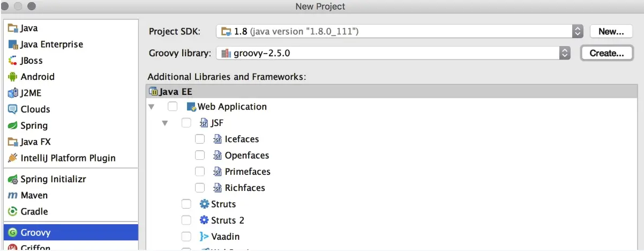The height and width of the screenshot is (251, 644).
Task: Enable the Struts checkbox
Action: click(186, 204)
